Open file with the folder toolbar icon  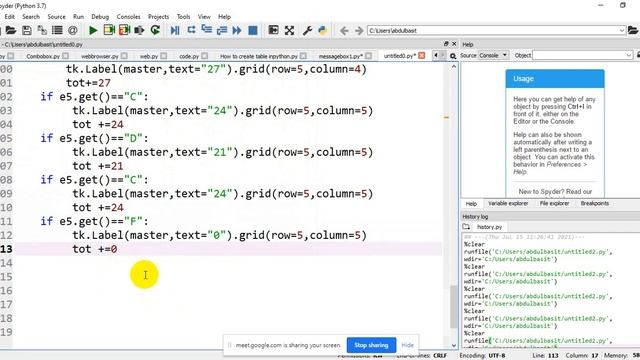click(11, 31)
